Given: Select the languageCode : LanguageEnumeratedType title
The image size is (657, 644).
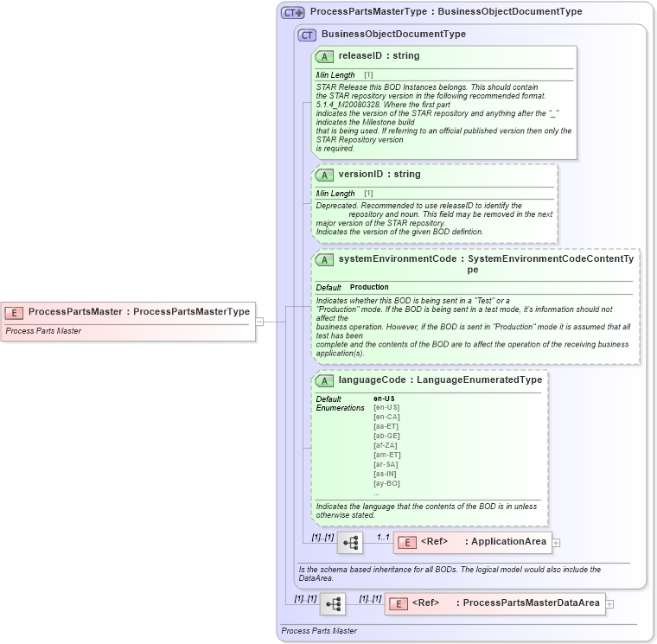Looking at the screenshot, I should [440, 379].
